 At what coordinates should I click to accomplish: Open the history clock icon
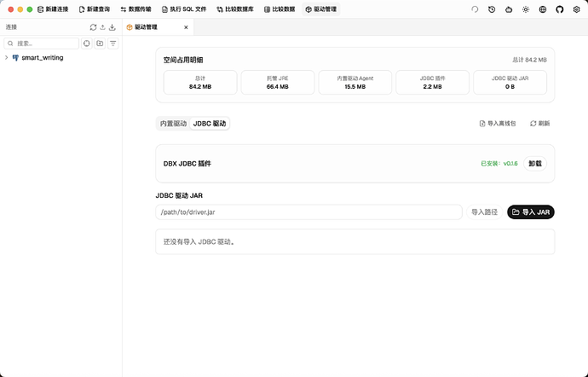492,9
